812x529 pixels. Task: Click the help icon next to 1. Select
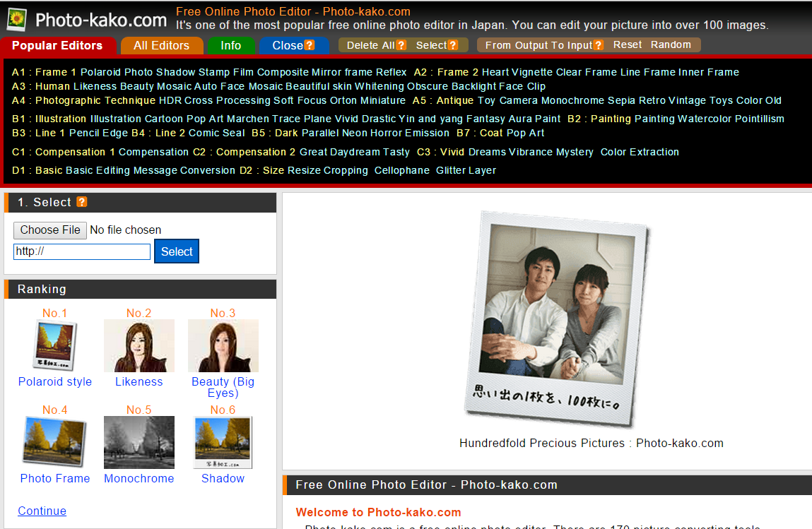click(82, 202)
